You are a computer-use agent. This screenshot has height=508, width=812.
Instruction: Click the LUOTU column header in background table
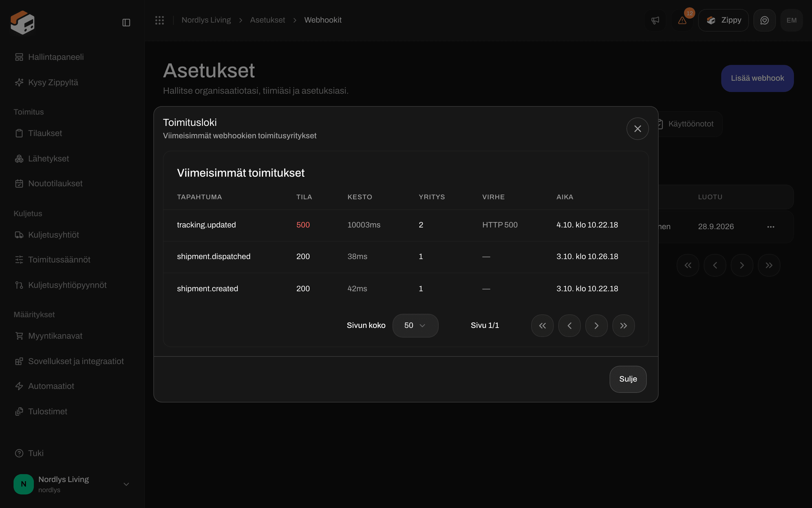pyautogui.click(x=710, y=197)
